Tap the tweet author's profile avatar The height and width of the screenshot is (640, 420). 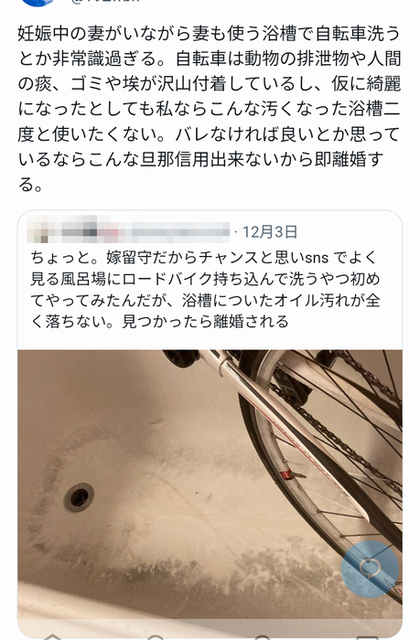point(38,2)
